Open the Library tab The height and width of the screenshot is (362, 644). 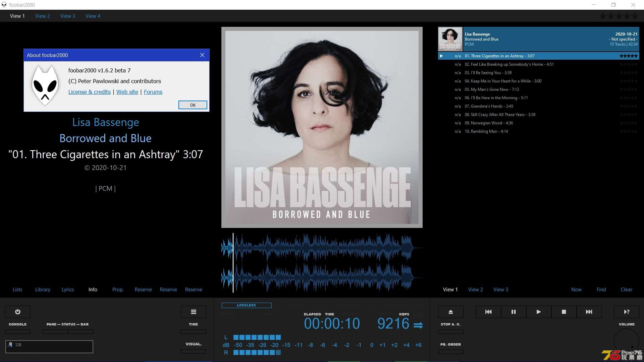point(43,289)
